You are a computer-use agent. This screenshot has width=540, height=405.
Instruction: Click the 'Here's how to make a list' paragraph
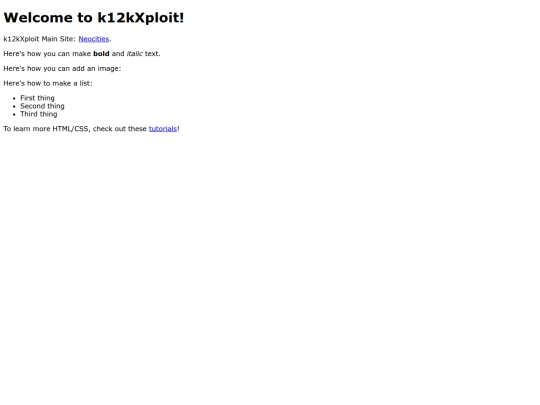tap(48, 83)
